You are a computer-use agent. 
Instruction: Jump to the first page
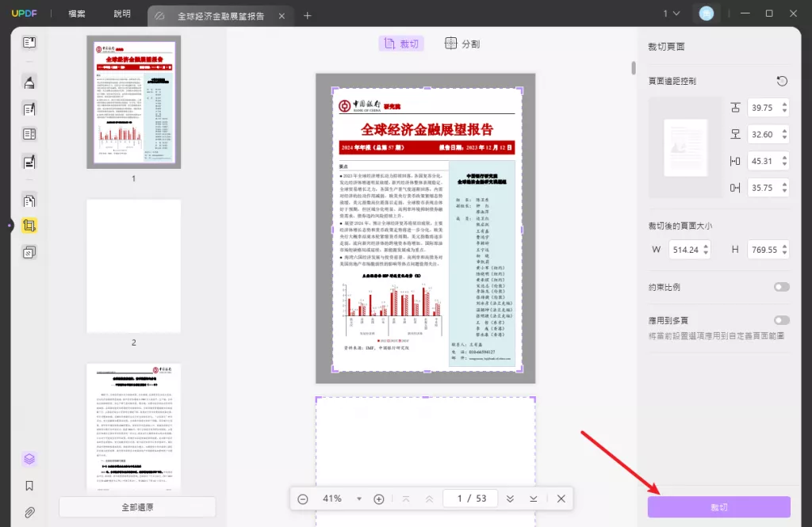tap(406, 499)
